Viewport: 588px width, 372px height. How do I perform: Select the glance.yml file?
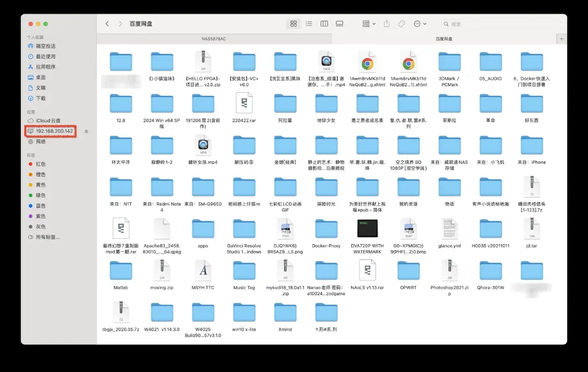(x=449, y=230)
